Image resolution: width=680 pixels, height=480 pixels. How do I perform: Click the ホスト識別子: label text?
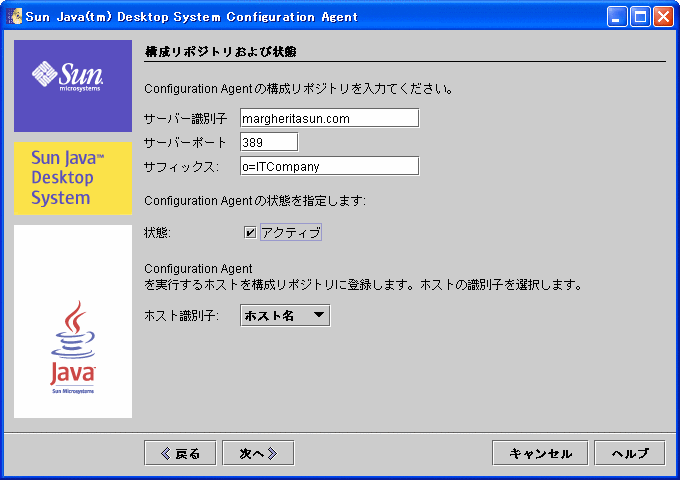click(181, 316)
